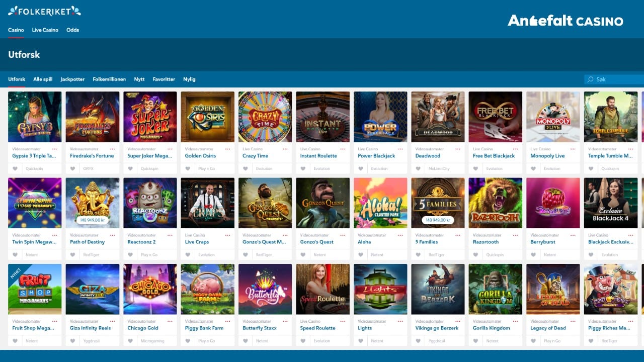The height and width of the screenshot is (362, 644).
Task: Open the Live Casino menu item
Action: tap(45, 30)
